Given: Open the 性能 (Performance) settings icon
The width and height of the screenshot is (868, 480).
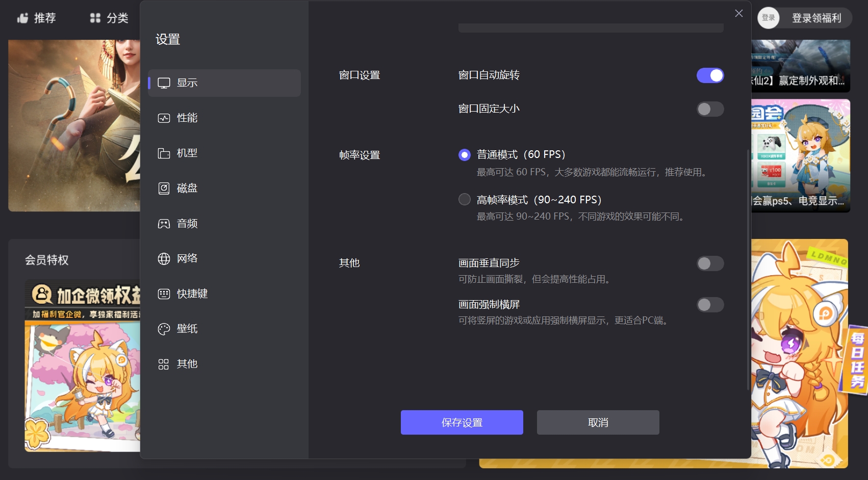Looking at the screenshot, I should click(x=164, y=118).
